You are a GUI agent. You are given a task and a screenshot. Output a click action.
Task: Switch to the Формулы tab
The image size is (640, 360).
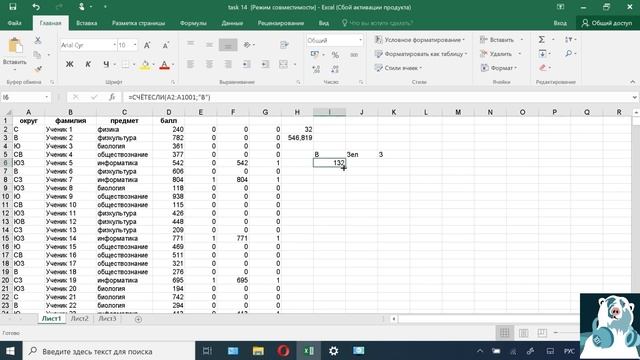pos(193,23)
